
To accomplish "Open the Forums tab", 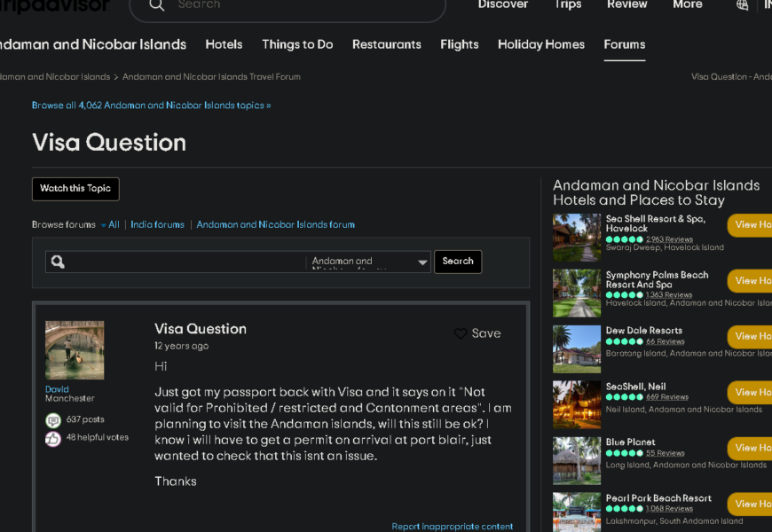I will pos(625,44).
